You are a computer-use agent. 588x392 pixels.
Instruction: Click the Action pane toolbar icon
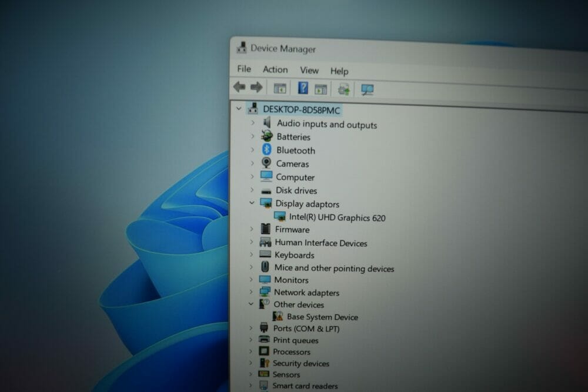(320, 89)
